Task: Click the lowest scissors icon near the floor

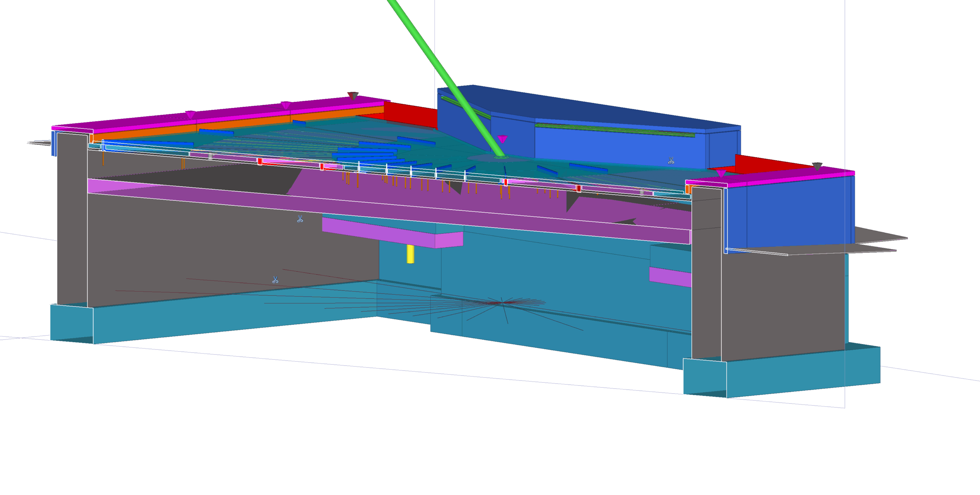Action: (x=275, y=280)
